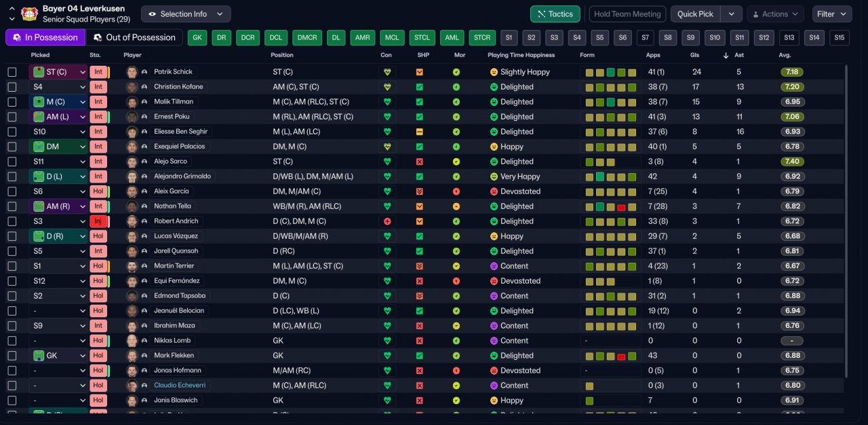Open Alejandro Grimaldo's player profile
Screen dimensions: 868x425
pos(182,177)
